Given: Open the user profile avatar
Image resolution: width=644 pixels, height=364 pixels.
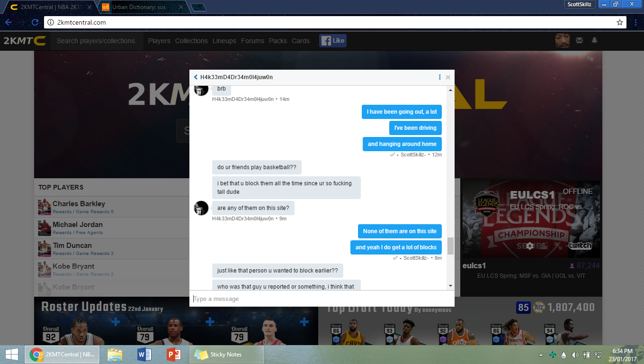Looking at the screenshot, I should (562, 41).
